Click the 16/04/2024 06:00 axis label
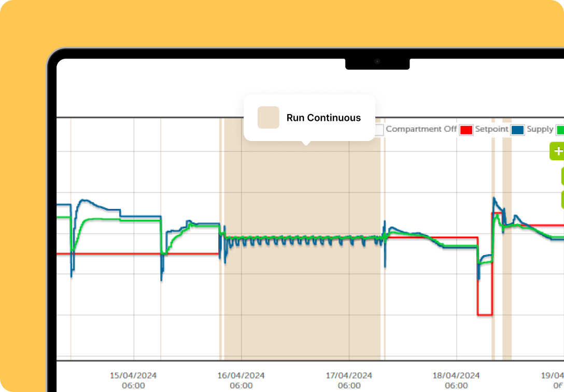 click(241, 381)
